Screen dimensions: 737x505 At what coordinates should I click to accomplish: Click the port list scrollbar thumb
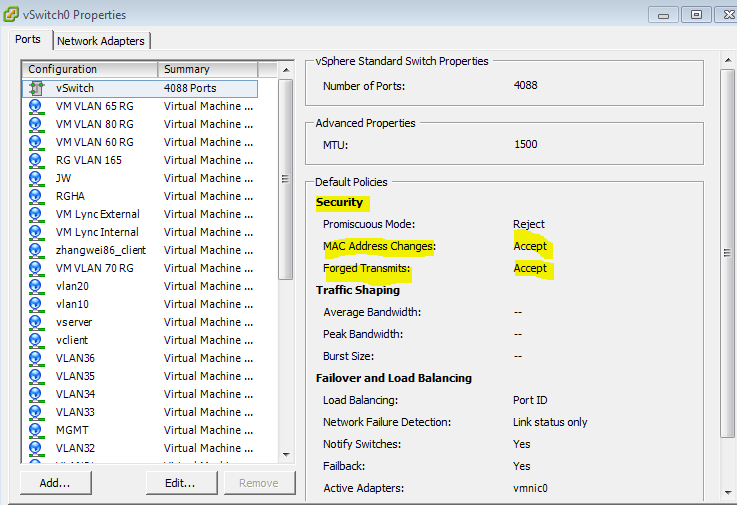[285, 179]
